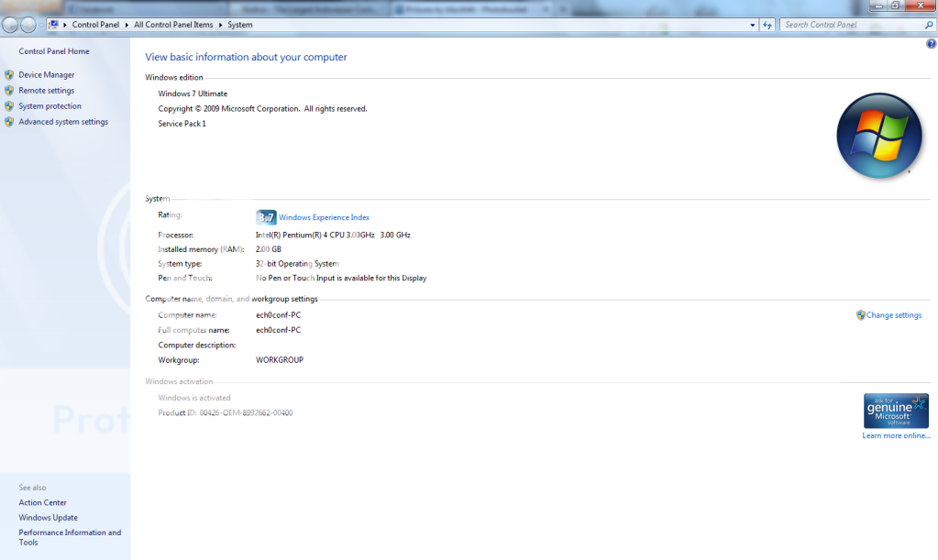The width and height of the screenshot is (938, 560).
Task: Click the Microsoft Corporation copyright line
Action: pos(262,109)
